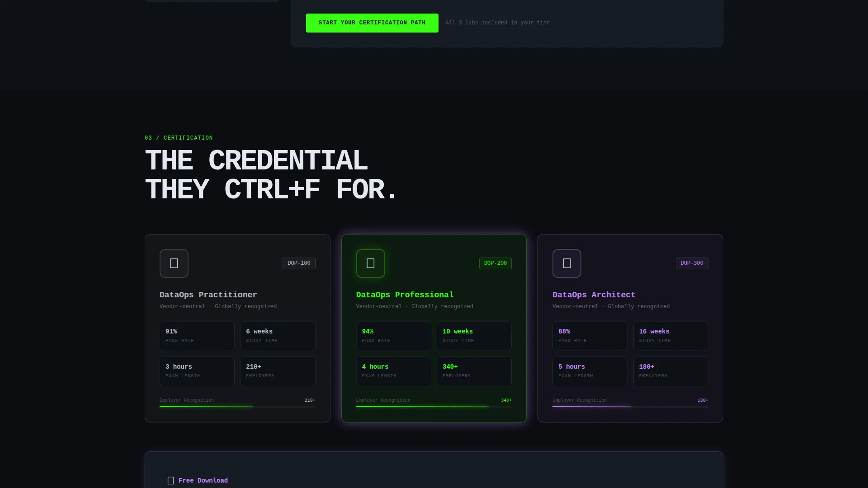Screen dimensions: 868x488
Task: Click the subtitle under DataOps Practitioner
Action: [218, 306]
